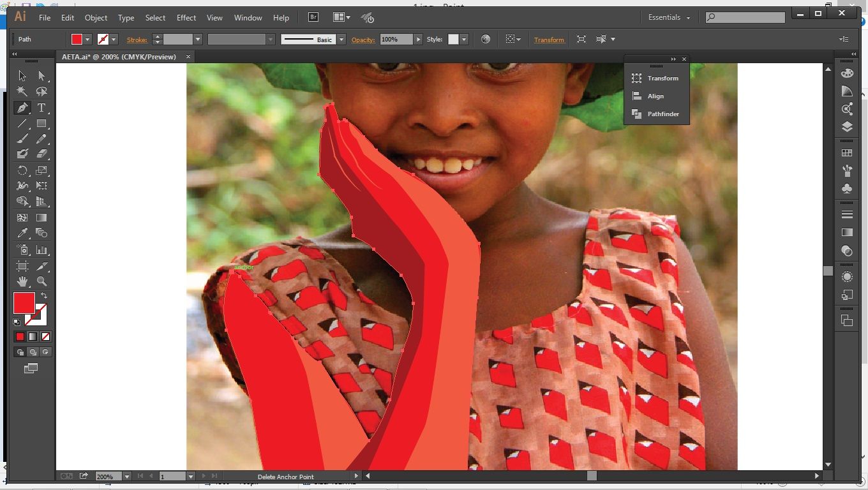This screenshot has height=490, width=868.
Task: Select the Blob Brush tool
Action: 22,154
